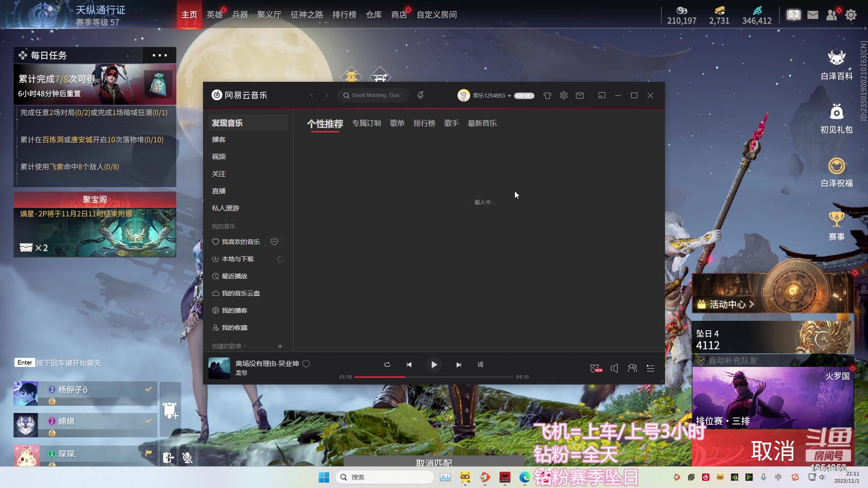Open the 商店 tab in the game

click(399, 14)
